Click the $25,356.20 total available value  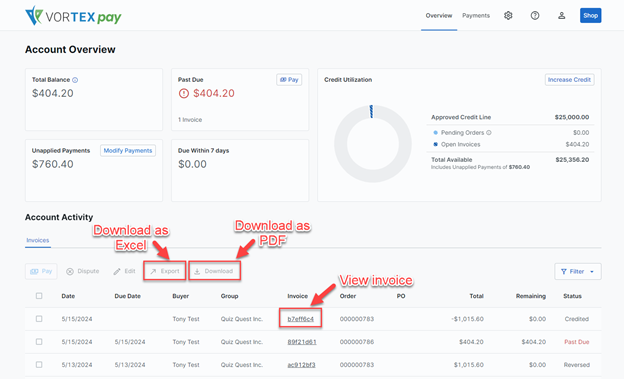point(572,160)
